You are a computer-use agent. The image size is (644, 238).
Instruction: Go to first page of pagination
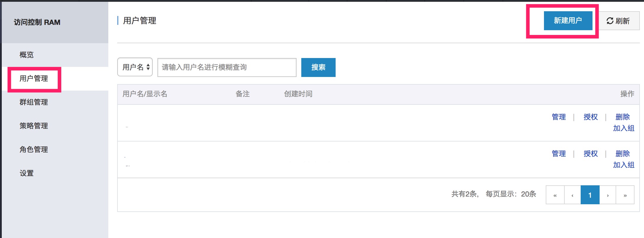click(555, 195)
